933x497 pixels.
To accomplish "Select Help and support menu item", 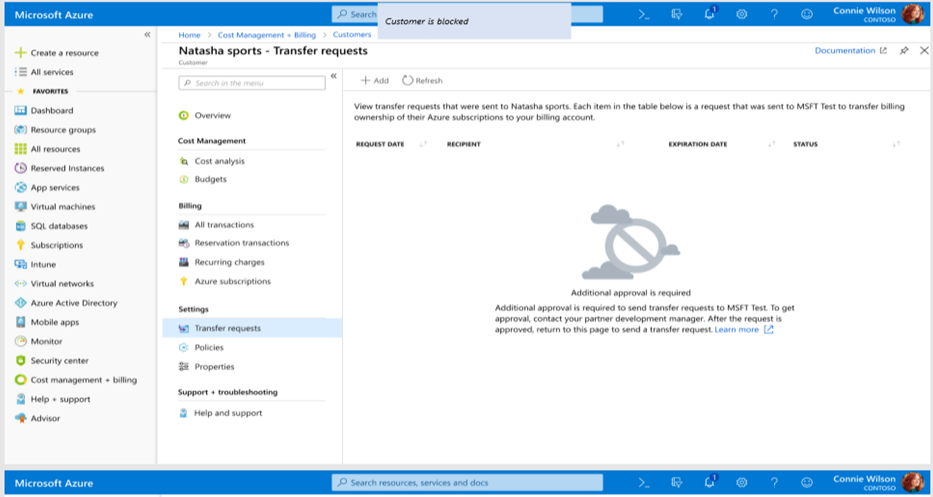I will [221, 413].
